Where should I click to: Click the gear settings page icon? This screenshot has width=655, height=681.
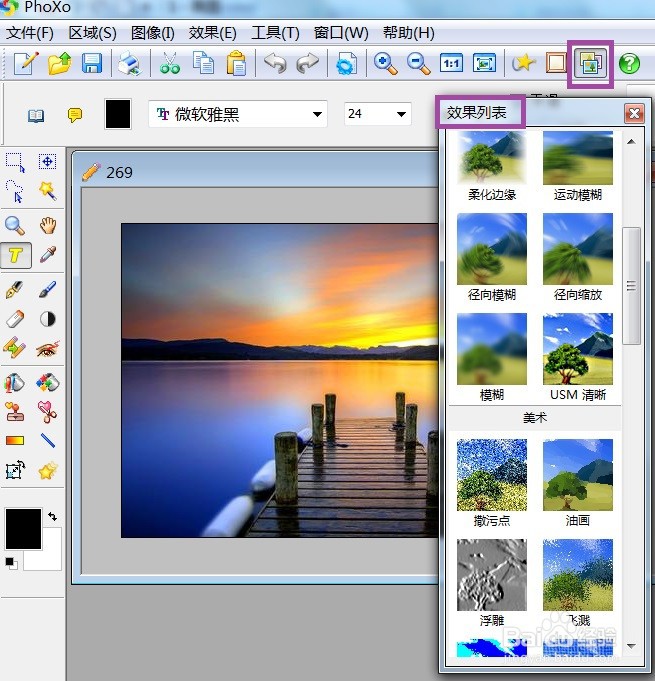(346, 64)
